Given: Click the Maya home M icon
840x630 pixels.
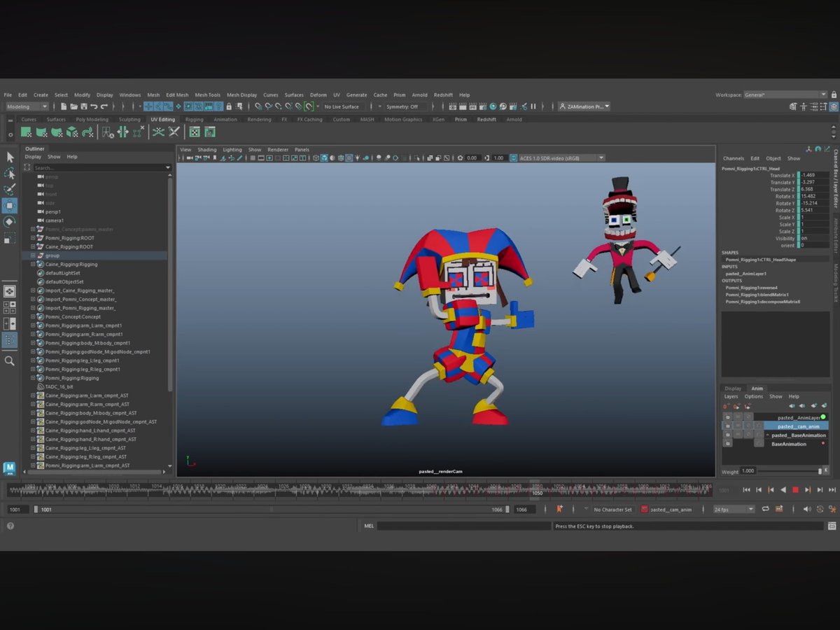Looking at the screenshot, I should [x=9, y=468].
